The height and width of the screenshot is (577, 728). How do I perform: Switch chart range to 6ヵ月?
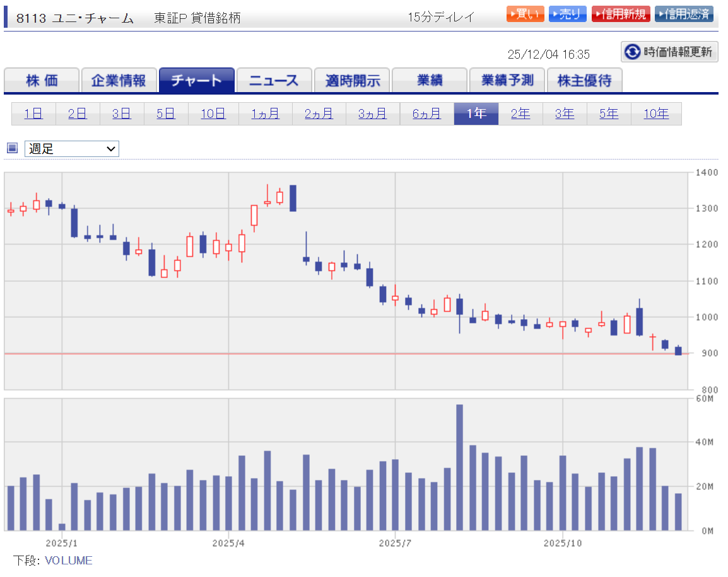427,114
